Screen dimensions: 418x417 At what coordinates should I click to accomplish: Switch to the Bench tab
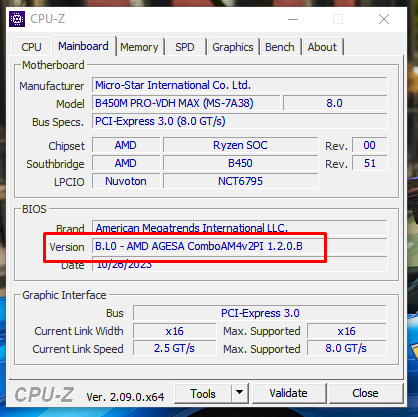click(280, 47)
